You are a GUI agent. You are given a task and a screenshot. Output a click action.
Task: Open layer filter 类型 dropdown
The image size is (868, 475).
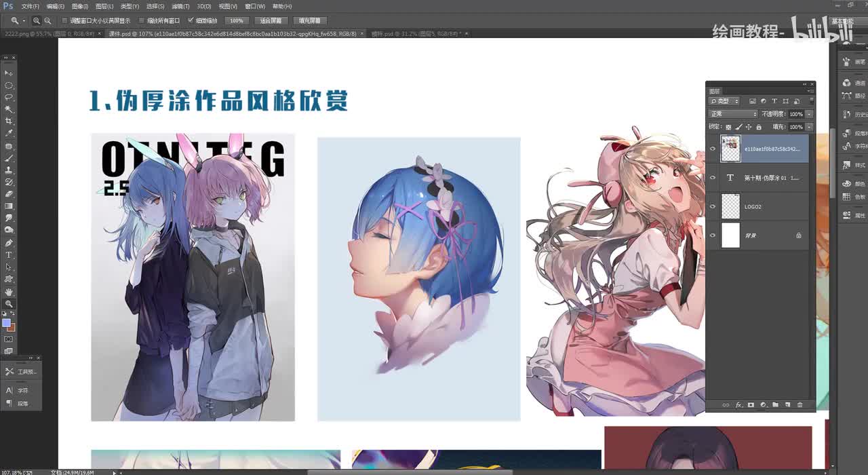click(724, 101)
